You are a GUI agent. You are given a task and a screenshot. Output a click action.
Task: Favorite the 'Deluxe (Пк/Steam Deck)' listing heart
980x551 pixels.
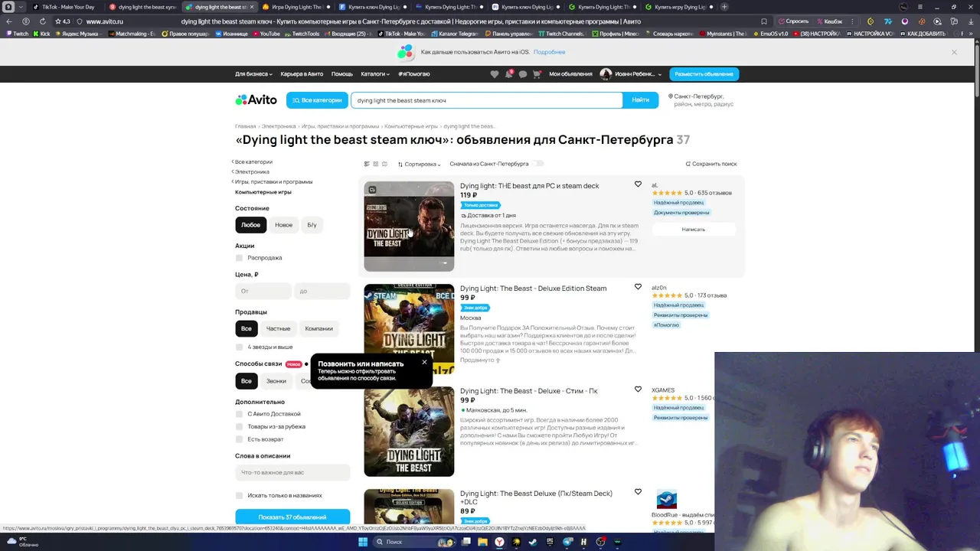[x=638, y=492]
